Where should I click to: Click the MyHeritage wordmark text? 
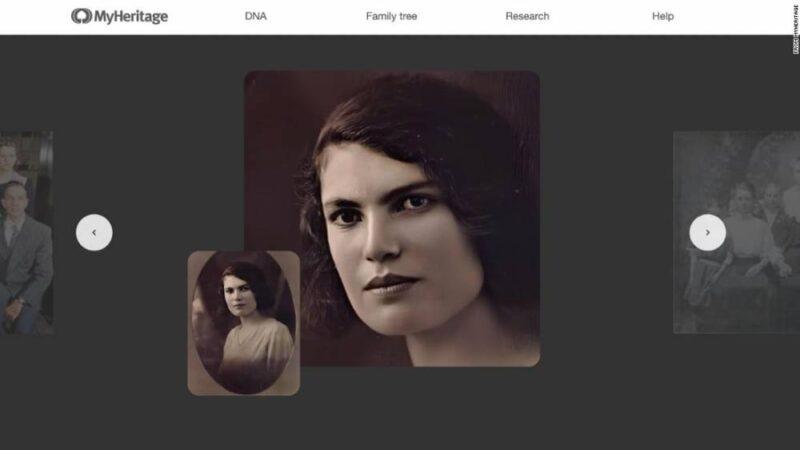(x=131, y=17)
